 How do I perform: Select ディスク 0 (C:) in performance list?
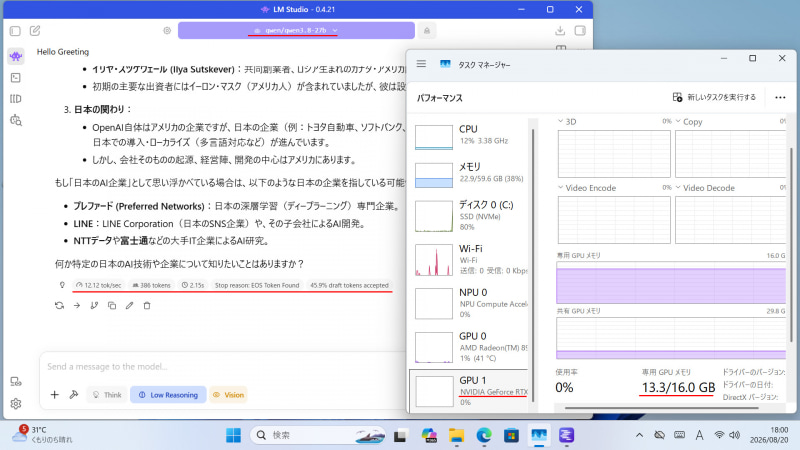point(469,216)
